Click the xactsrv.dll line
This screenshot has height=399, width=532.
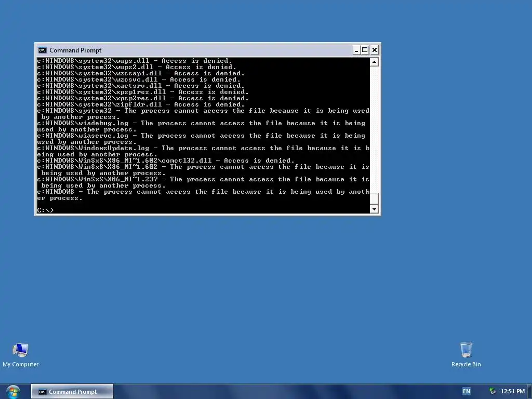click(x=141, y=86)
